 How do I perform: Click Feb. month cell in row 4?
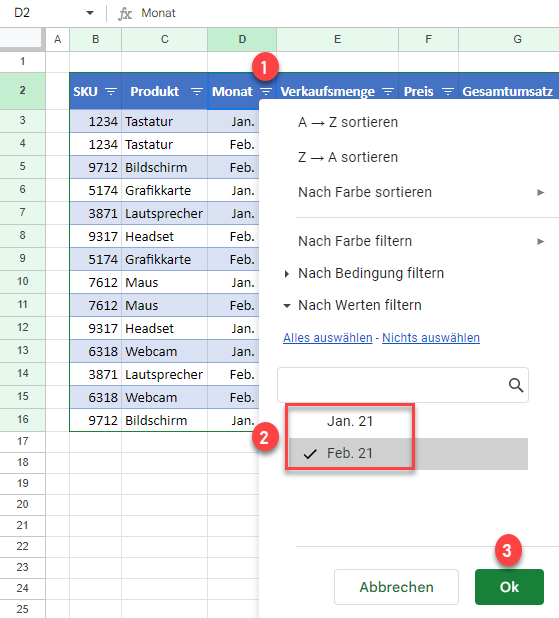[x=233, y=145]
